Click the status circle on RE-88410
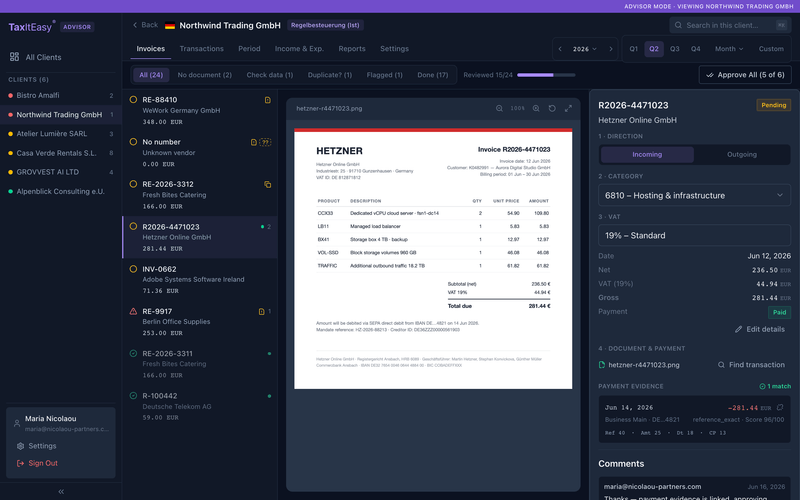 pos(133,99)
